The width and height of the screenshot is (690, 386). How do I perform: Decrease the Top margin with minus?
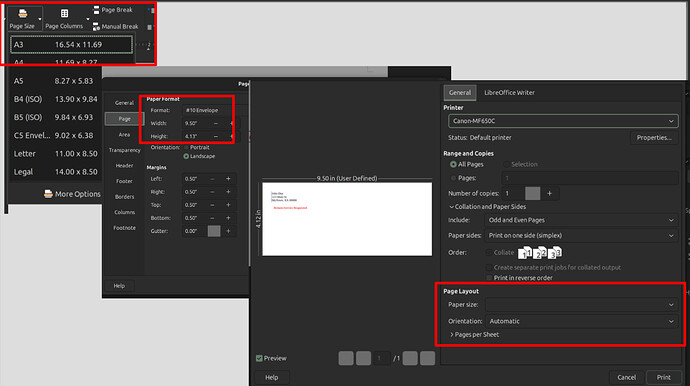[212, 205]
